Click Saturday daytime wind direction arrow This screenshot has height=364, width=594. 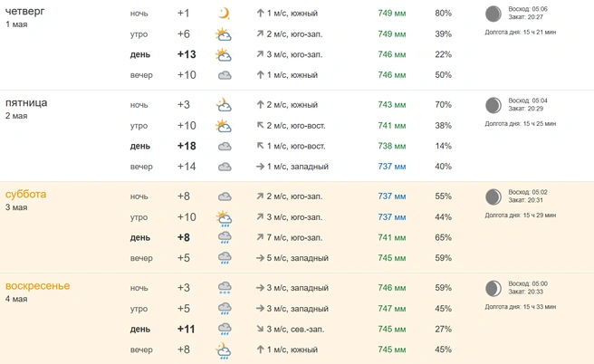click(x=259, y=237)
